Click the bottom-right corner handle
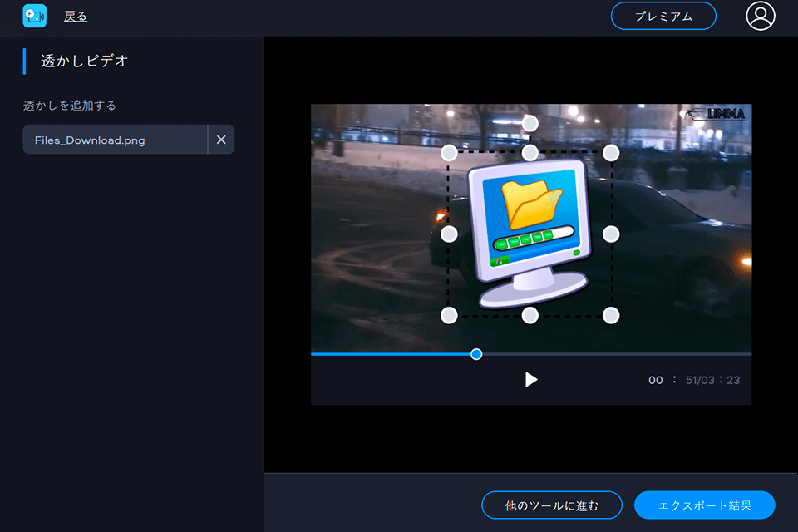798x532 pixels. pos(611,314)
